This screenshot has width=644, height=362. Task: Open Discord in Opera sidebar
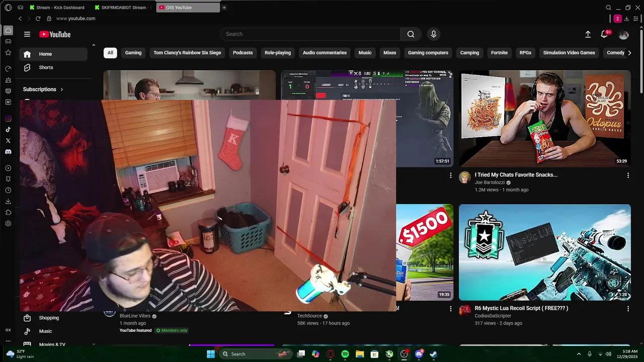coord(8,152)
